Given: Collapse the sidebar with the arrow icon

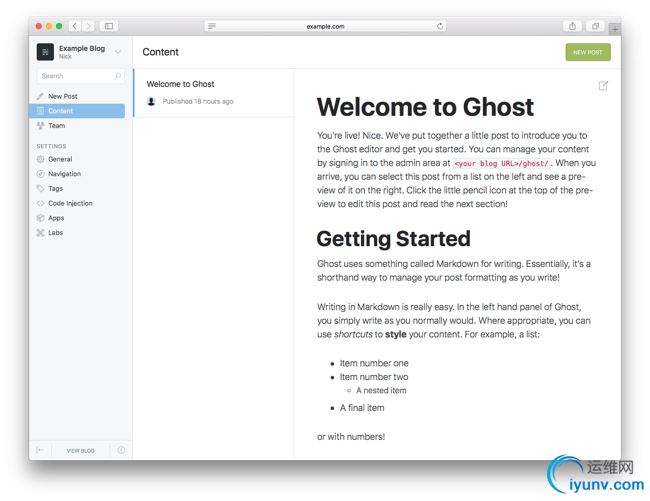Looking at the screenshot, I should pyautogui.click(x=40, y=450).
